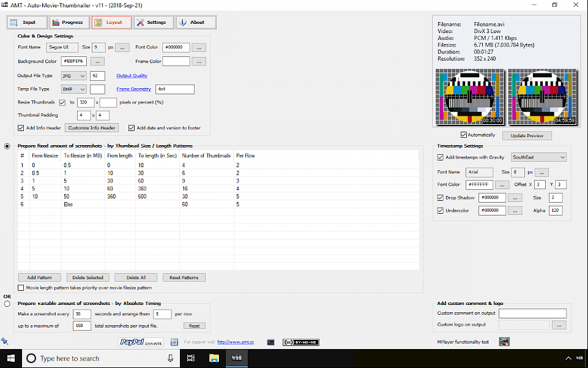Click the Number of Thumbnails column header
This screenshot has height=368, width=588.
tap(206, 156)
